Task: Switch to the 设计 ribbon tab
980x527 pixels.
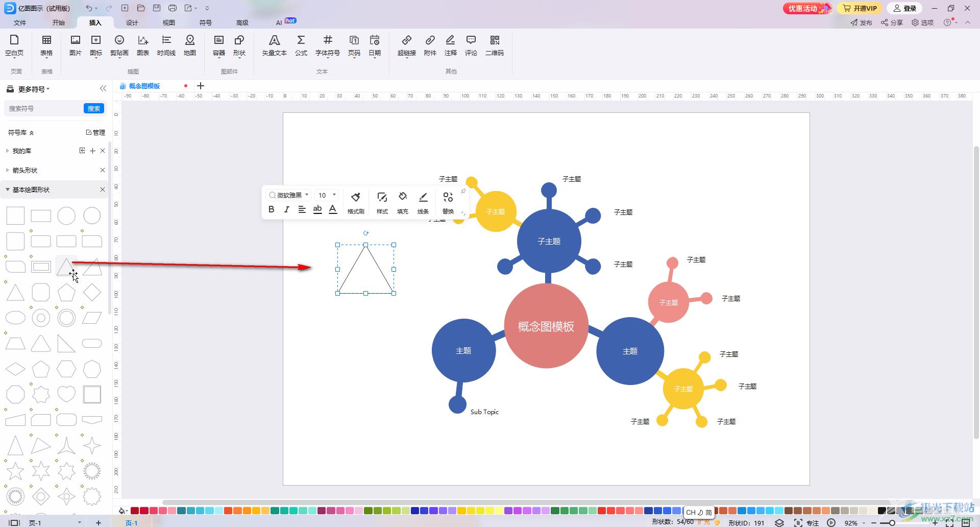Action: click(x=132, y=22)
